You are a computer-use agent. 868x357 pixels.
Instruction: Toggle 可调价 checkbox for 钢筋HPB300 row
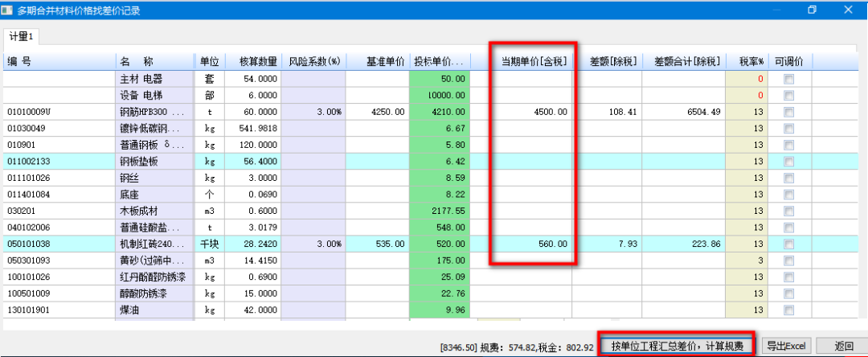[788, 112]
